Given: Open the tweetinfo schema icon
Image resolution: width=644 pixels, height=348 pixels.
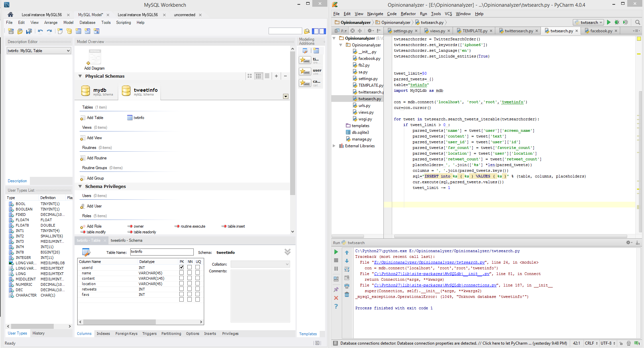Looking at the screenshot, I should click(126, 90).
